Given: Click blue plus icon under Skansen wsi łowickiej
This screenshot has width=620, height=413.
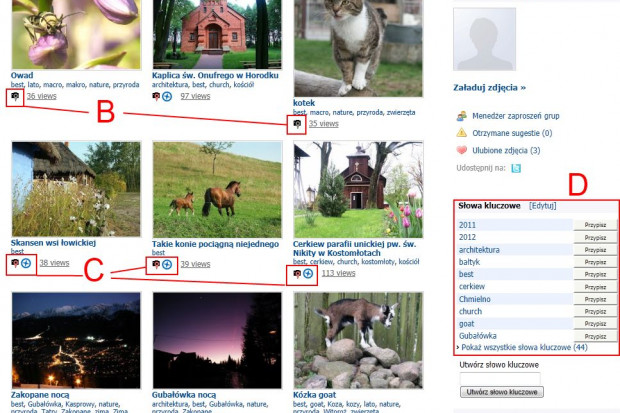Looking at the screenshot, I should click(26, 263).
